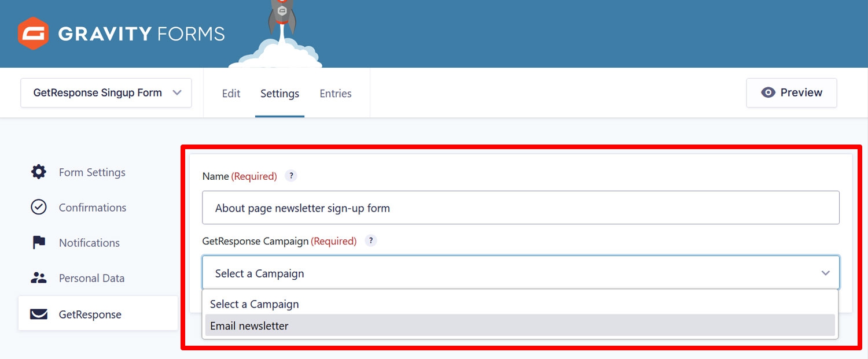This screenshot has width=868, height=359.
Task: Click the Preview button
Action: click(x=791, y=92)
